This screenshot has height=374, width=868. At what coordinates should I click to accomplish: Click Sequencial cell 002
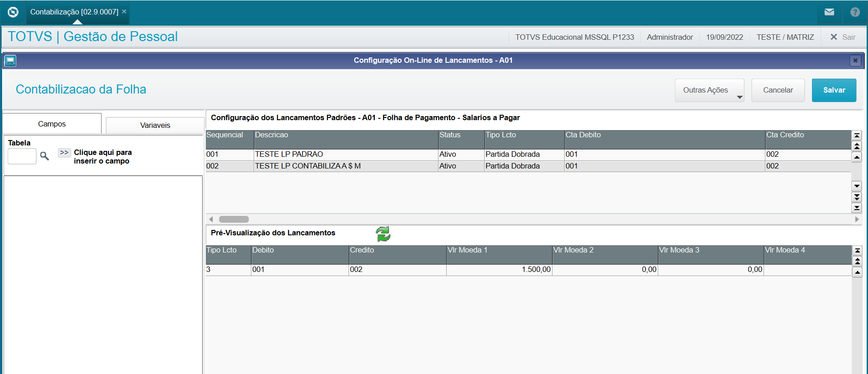230,166
